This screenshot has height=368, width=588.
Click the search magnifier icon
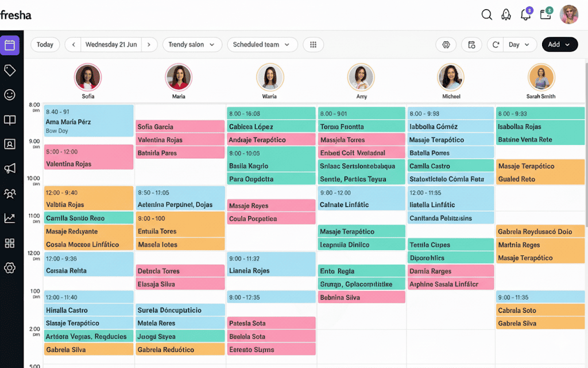pos(487,15)
